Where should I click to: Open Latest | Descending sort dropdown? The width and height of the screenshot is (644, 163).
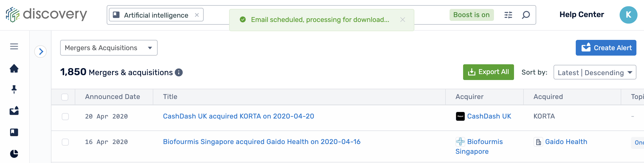pos(595,72)
